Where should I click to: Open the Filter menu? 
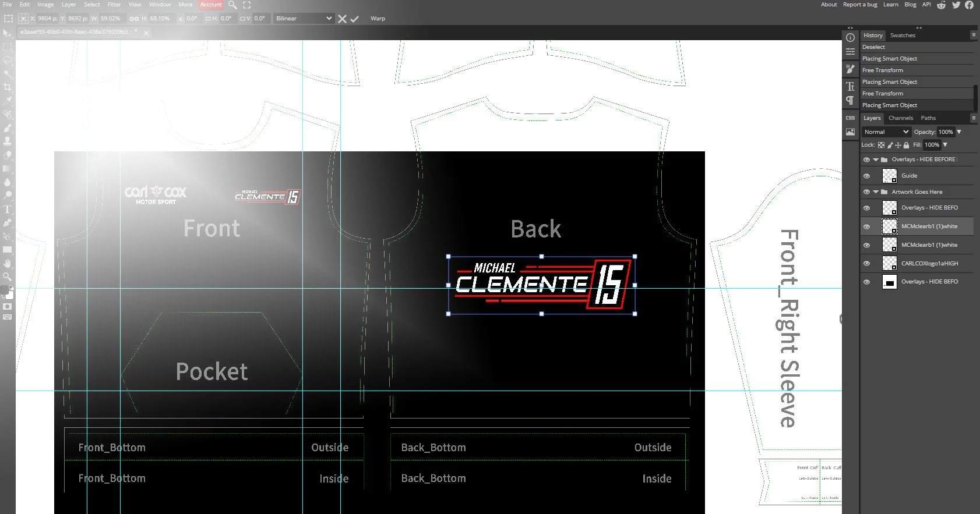pyautogui.click(x=114, y=5)
